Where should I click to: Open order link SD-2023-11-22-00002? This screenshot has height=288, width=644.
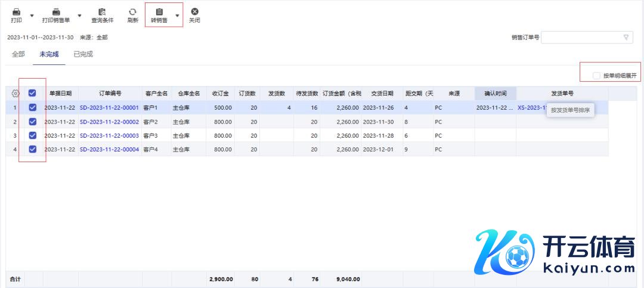109,122
